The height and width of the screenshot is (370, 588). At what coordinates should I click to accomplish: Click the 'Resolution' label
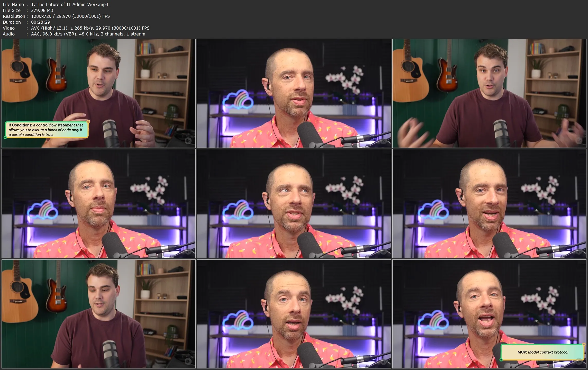(14, 16)
